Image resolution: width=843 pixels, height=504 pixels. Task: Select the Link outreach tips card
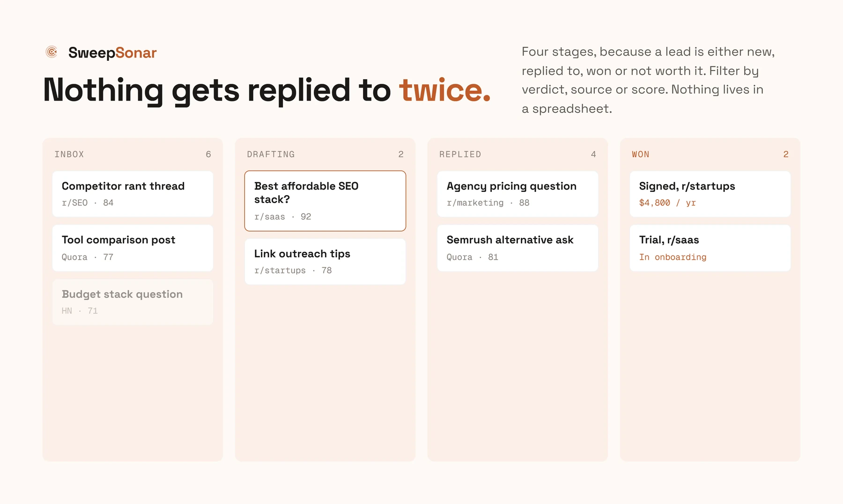pos(325,262)
